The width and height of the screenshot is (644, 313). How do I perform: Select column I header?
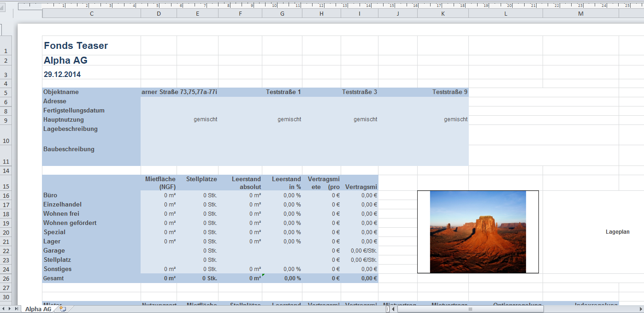pyautogui.click(x=360, y=14)
